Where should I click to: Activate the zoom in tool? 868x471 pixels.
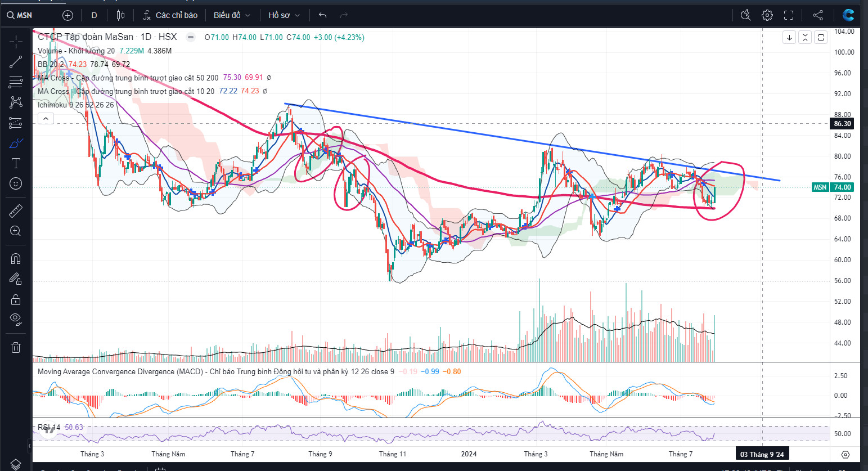pyautogui.click(x=16, y=231)
